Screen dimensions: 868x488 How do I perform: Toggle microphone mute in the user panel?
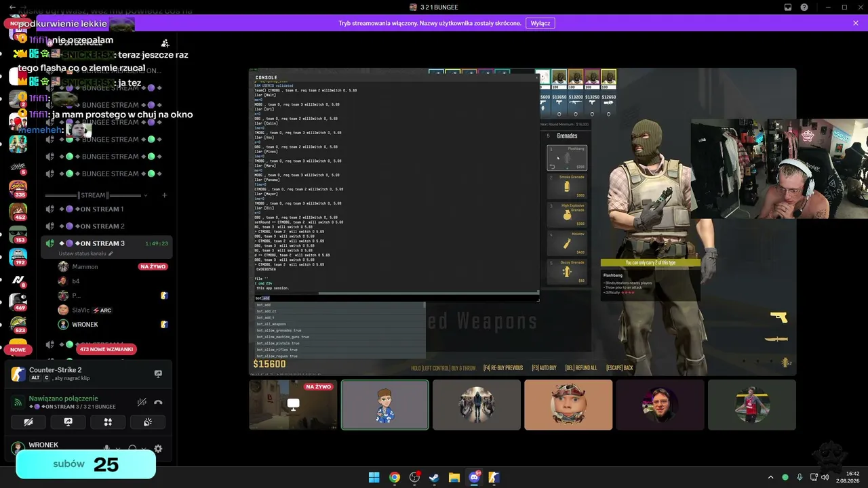tap(106, 449)
